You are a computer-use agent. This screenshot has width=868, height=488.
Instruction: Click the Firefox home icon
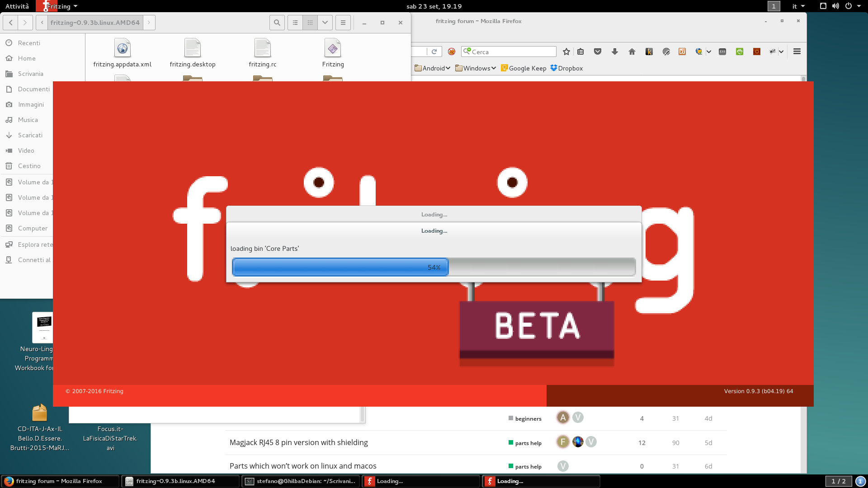click(632, 52)
